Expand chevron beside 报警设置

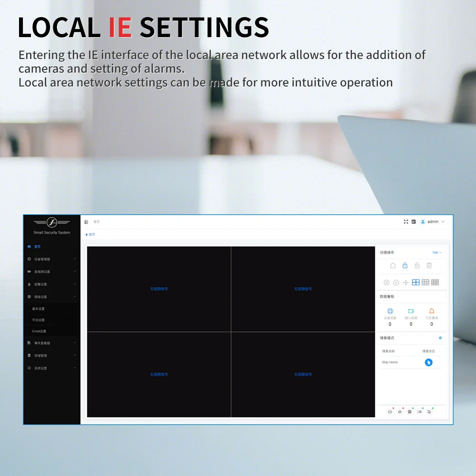(x=75, y=284)
